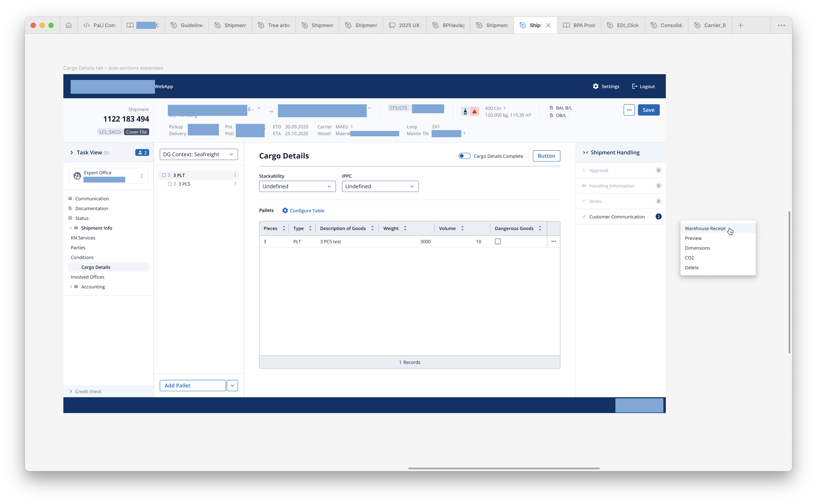The width and height of the screenshot is (817, 504).
Task: Click the Notes icon in Shipment Handling
Action: tap(584, 201)
